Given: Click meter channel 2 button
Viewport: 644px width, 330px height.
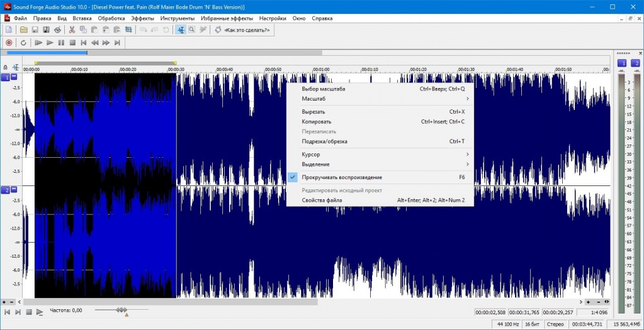Looking at the screenshot, I should (635, 63).
